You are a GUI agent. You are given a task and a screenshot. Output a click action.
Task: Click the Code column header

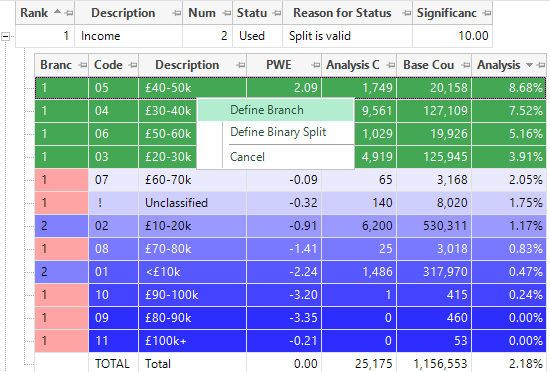coord(113,65)
